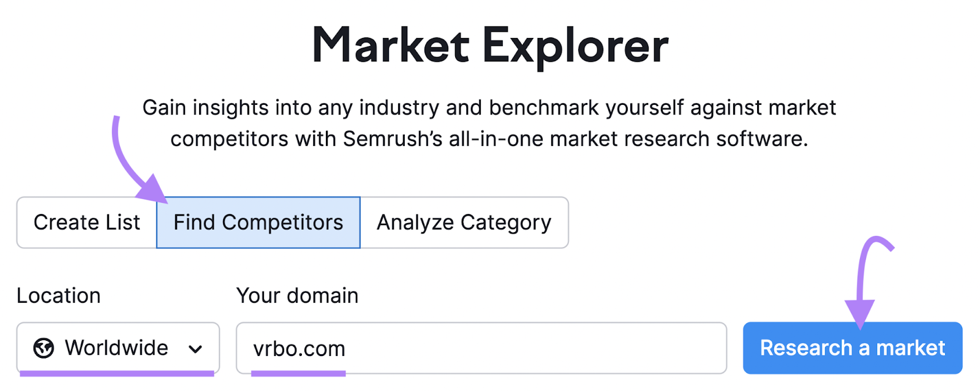Click the globe icon in Location selector
Screen dimensions: 980x391
tap(43, 348)
